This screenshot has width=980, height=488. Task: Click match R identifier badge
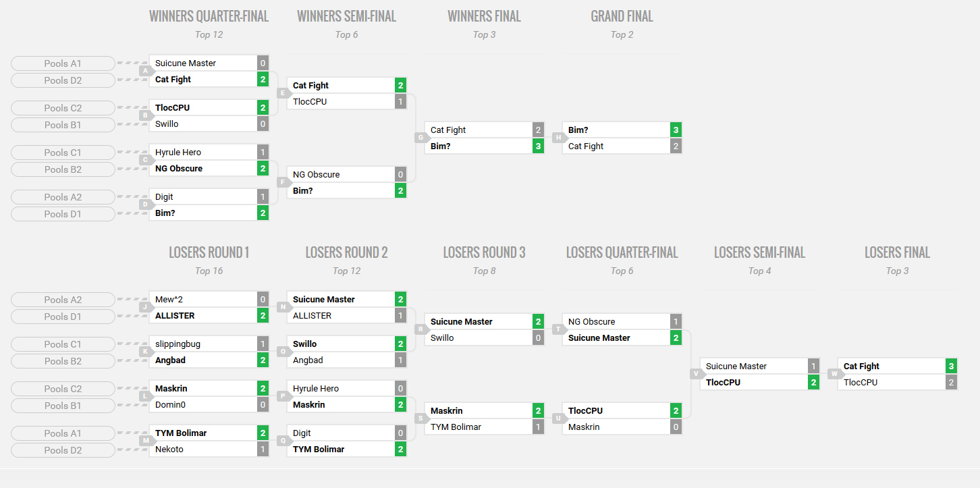coord(420,329)
